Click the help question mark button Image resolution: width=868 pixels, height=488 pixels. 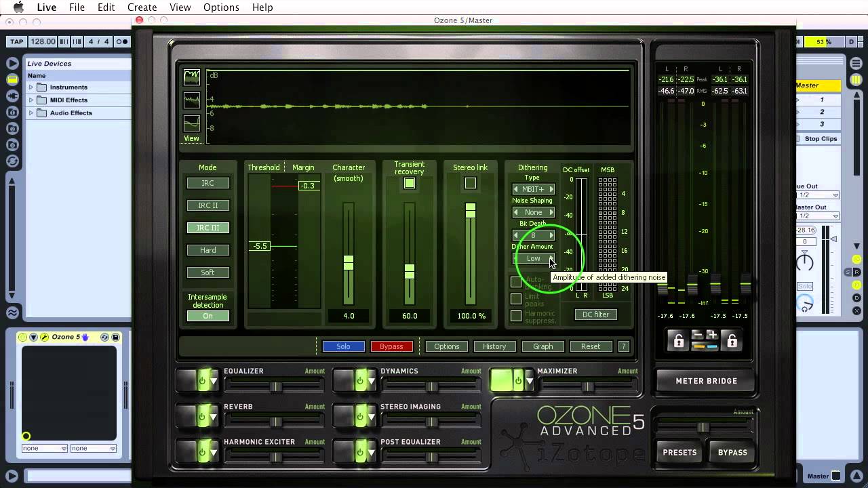point(623,346)
